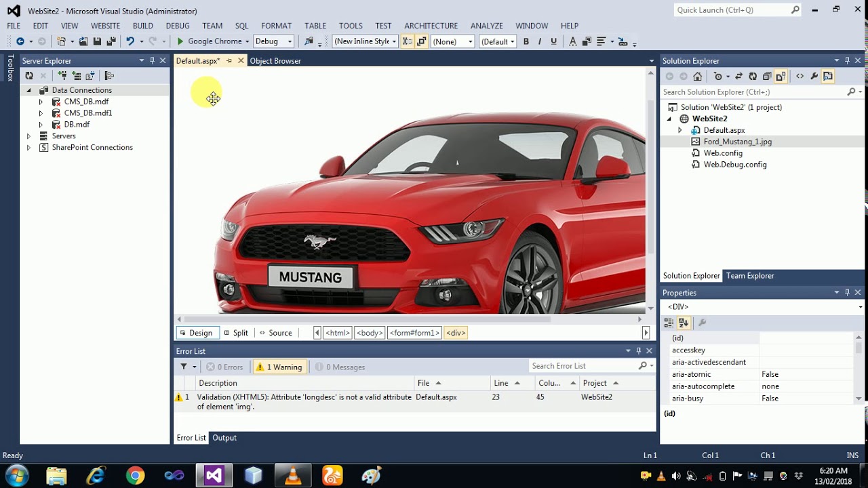The width and height of the screenshot is (868, 488).
Task: Click the Navigate Backward toolbar icon
Action: click(x=20, y=41)
